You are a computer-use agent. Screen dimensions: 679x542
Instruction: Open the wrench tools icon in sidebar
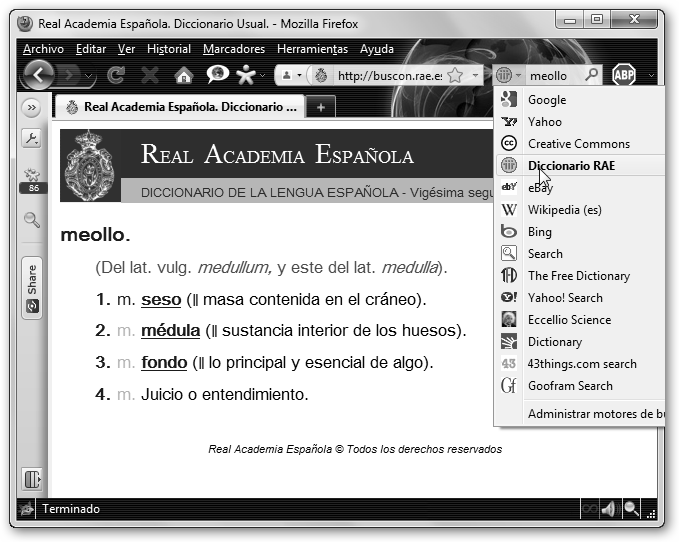31,139
